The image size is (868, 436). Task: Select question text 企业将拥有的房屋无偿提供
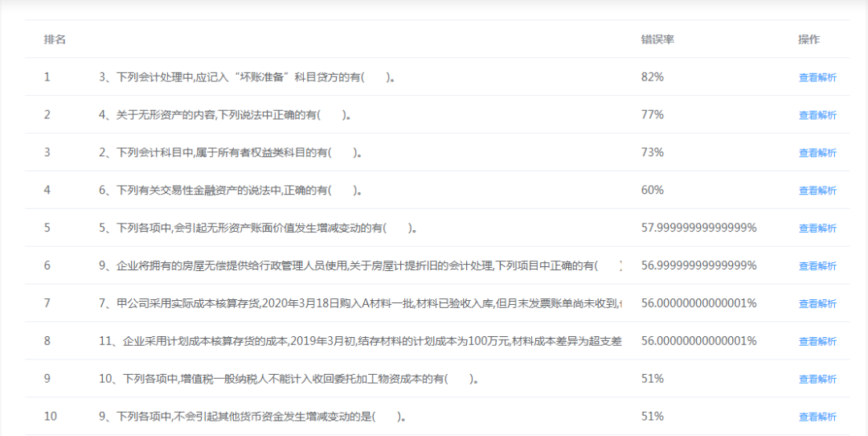[x=360, y=266]
